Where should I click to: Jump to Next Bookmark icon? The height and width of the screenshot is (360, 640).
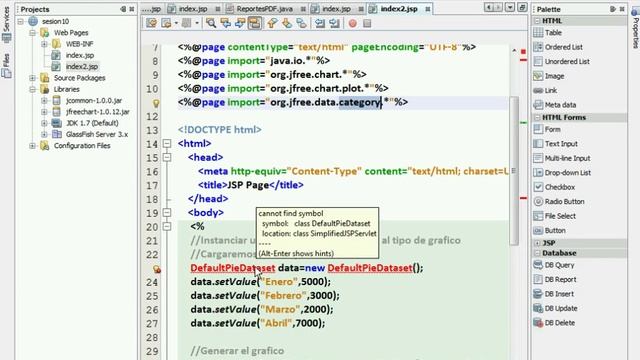287,23
